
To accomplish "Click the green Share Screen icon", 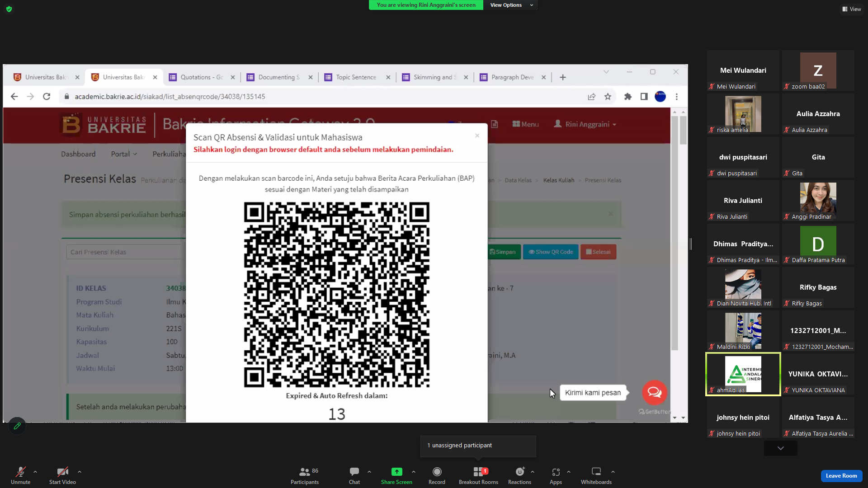I will 396,472.
